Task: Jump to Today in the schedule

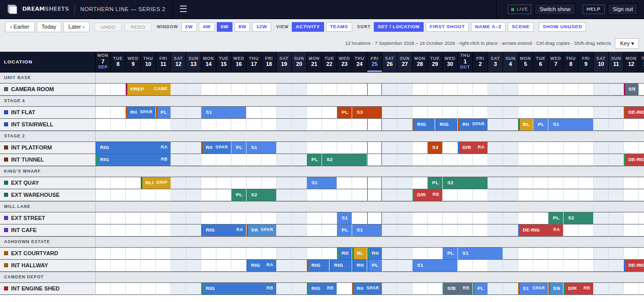Action: [x=49, y=27]
